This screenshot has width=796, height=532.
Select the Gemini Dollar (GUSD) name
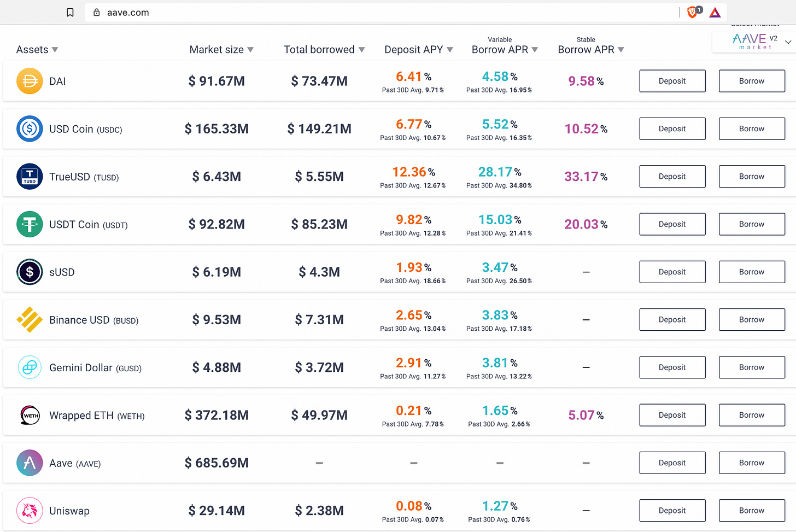click(x=96, y=368)
